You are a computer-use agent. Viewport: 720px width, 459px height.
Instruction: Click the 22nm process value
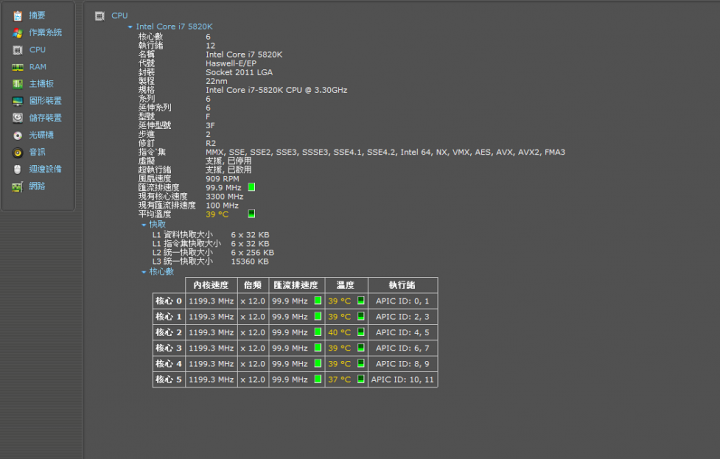pos(216,81)
